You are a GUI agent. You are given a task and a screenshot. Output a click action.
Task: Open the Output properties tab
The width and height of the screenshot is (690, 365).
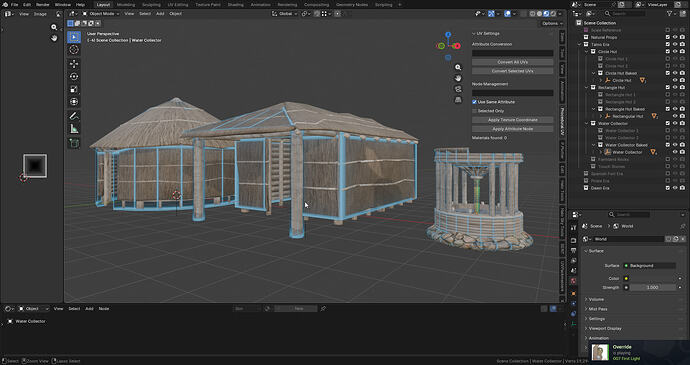click(x=573, y=251)
